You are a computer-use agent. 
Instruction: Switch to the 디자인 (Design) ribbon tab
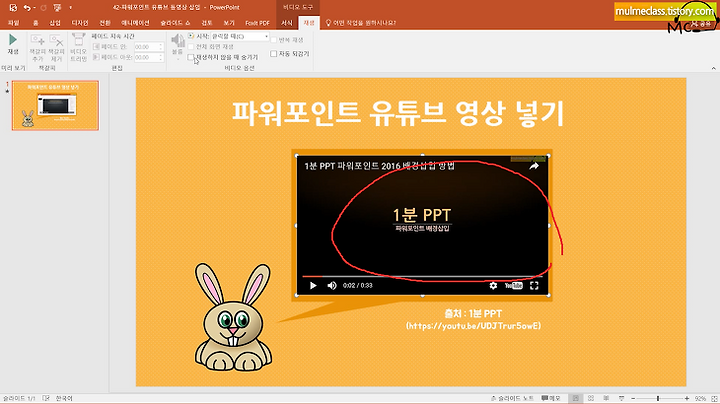[x=80, y=22]
